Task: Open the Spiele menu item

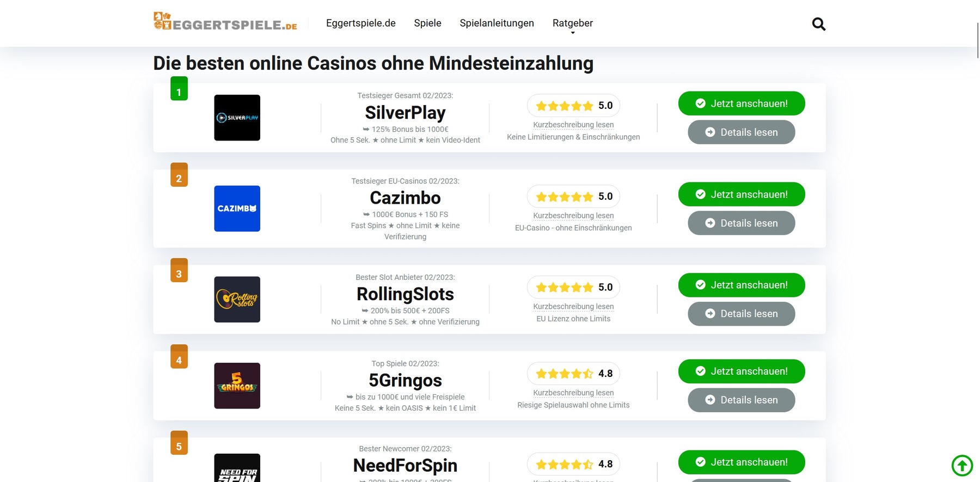Action: tap(427, 23)
